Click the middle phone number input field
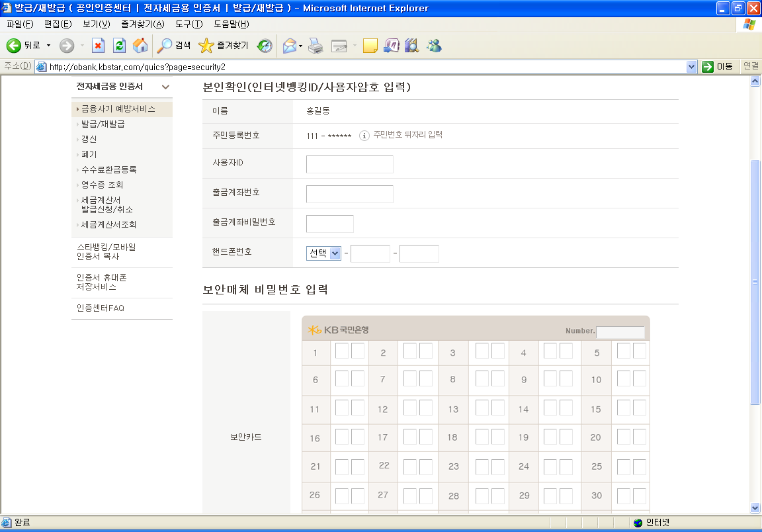762x532 pixels. (370, 253)
